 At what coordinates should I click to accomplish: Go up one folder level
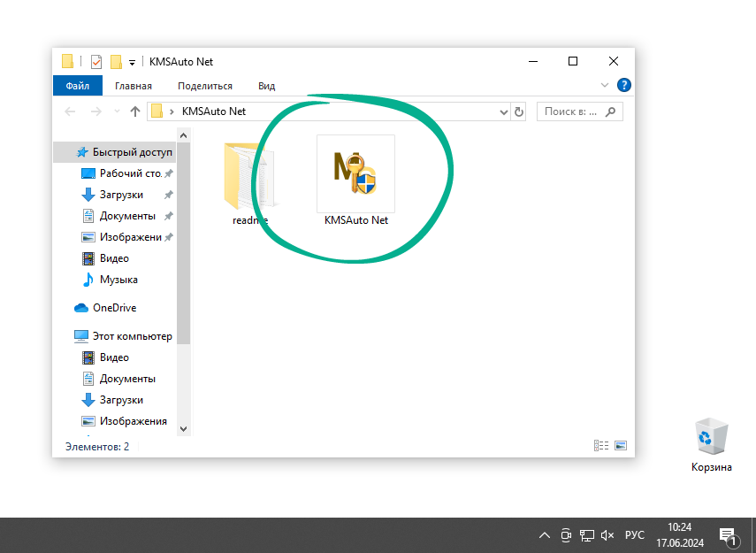click(135, 112)
